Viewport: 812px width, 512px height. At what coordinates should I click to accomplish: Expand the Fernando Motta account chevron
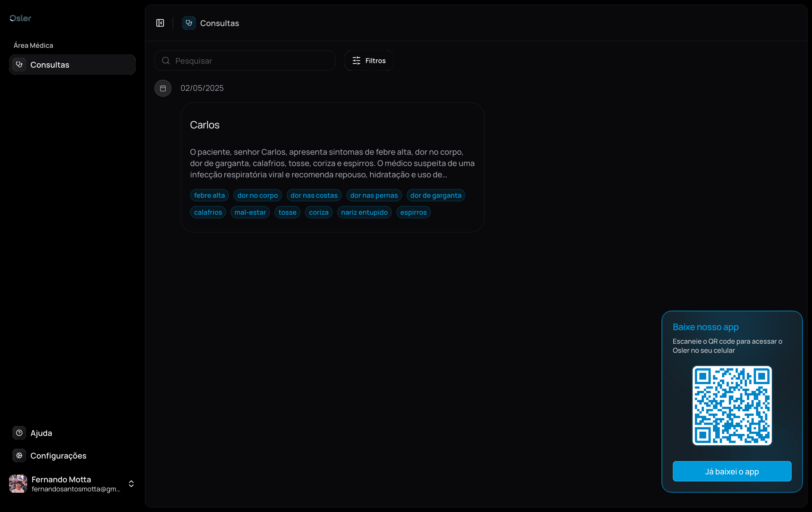[131, 484]
